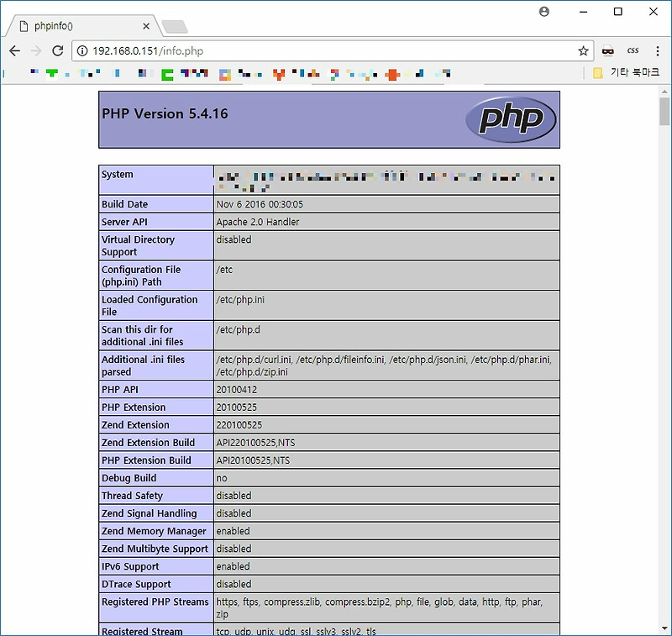Open the Chrome three-dot menu
Screen dimensions: 672x636
pos(656,50)
